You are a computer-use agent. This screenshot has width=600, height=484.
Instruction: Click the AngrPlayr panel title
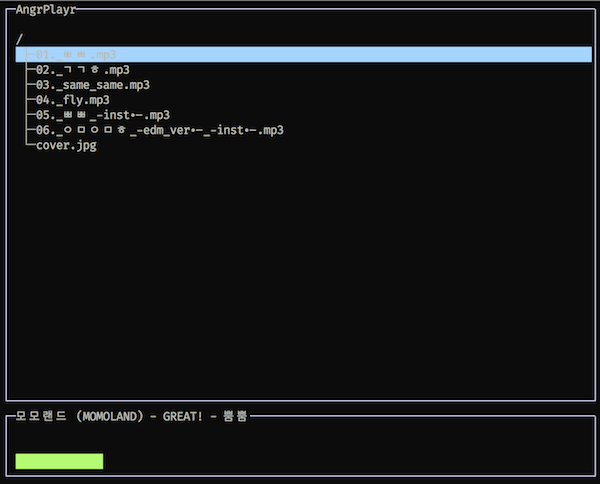click(46, 10)
